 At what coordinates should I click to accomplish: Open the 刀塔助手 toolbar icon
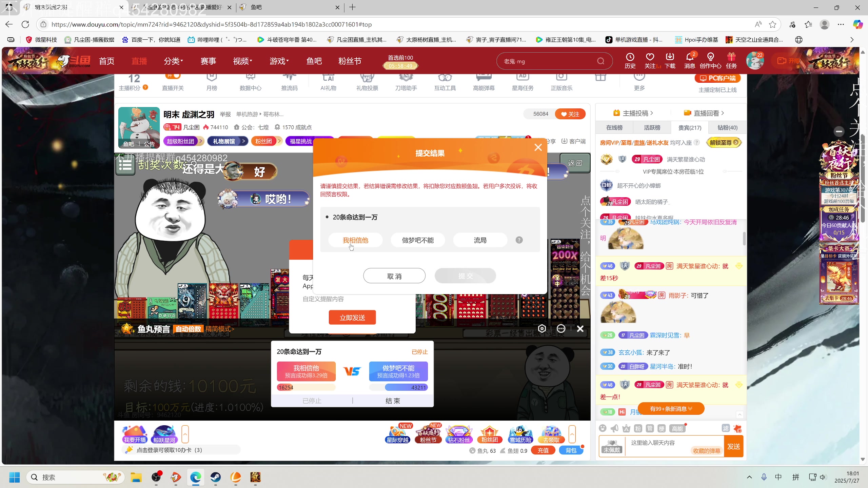tap(406, 82)
